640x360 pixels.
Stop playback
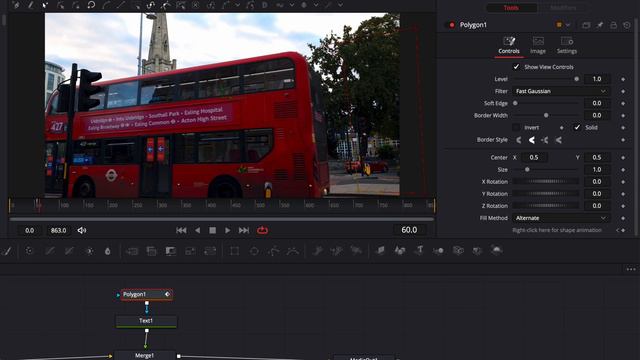(x=212, y=230)
